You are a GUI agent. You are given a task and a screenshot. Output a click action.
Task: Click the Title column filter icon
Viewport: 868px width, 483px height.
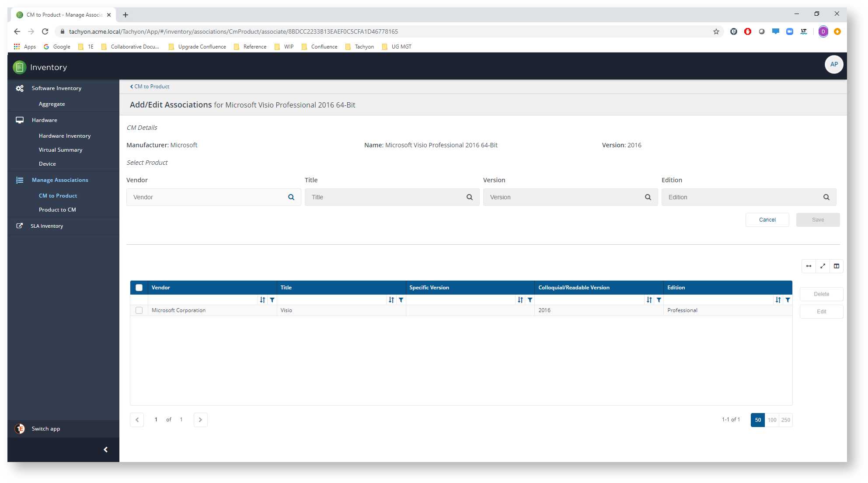pyautogui.click(x=401, y=300)
